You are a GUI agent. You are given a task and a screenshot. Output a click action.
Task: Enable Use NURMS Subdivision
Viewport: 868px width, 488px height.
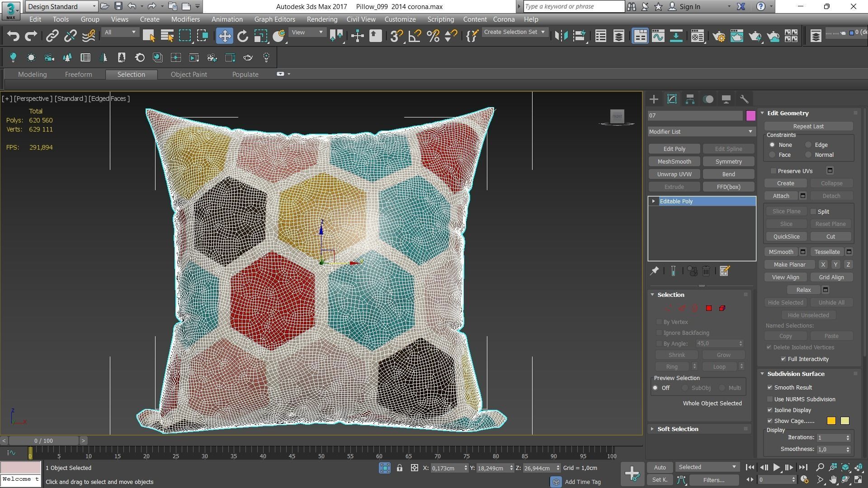tap(770, 399)
